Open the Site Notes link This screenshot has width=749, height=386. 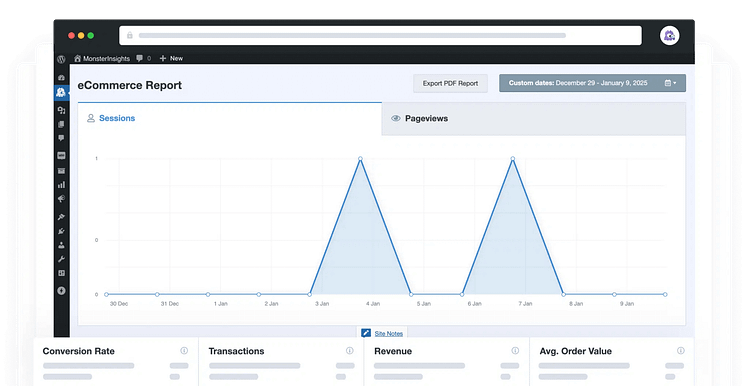pos(388,333)
